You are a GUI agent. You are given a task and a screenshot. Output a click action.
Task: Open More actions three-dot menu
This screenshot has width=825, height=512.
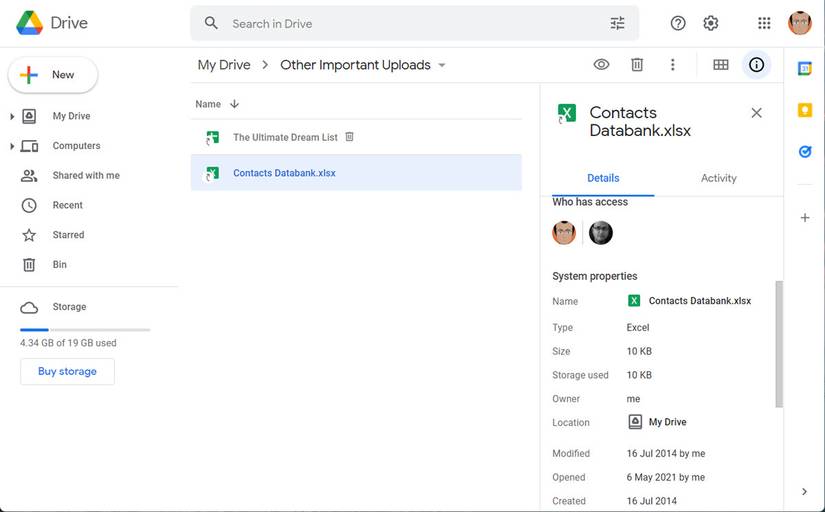pos(672,65)
